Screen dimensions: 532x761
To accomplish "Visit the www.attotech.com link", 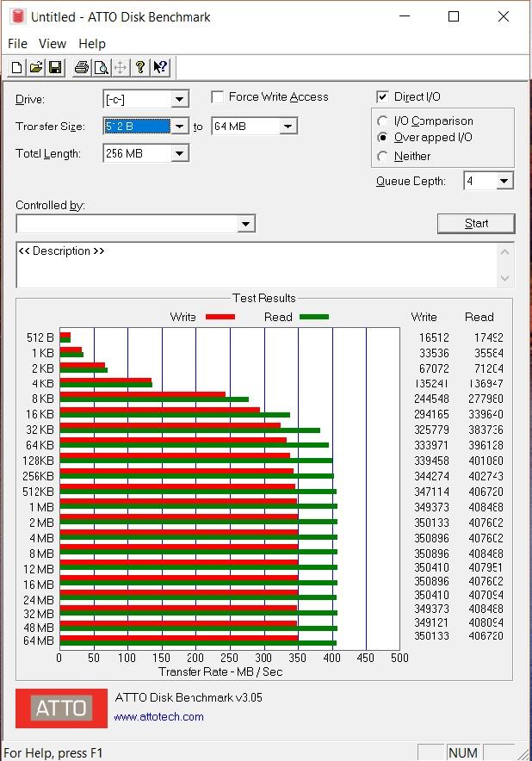I will [158, 716].
